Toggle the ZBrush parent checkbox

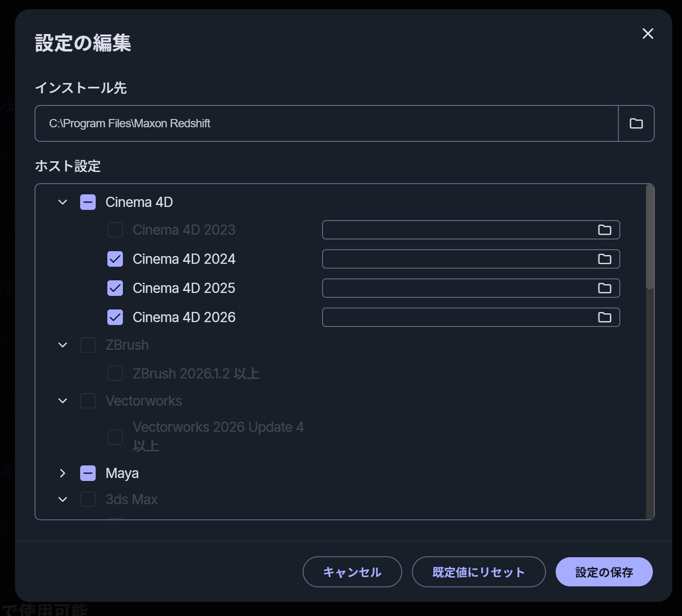click(x=88, y=345)
